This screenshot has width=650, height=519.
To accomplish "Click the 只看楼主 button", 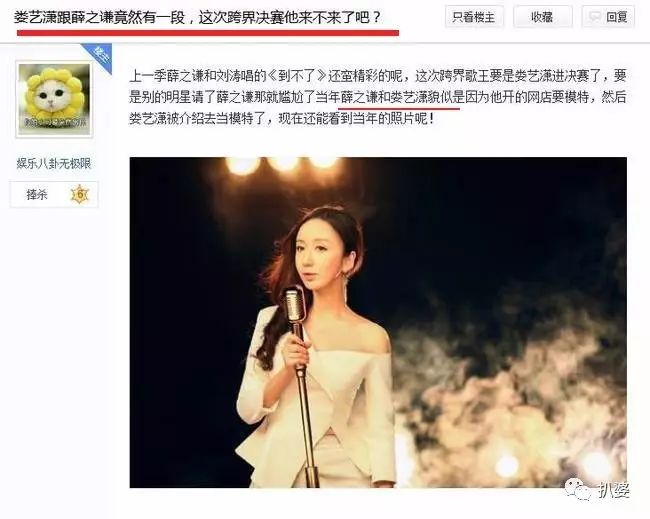I will 474,17.
